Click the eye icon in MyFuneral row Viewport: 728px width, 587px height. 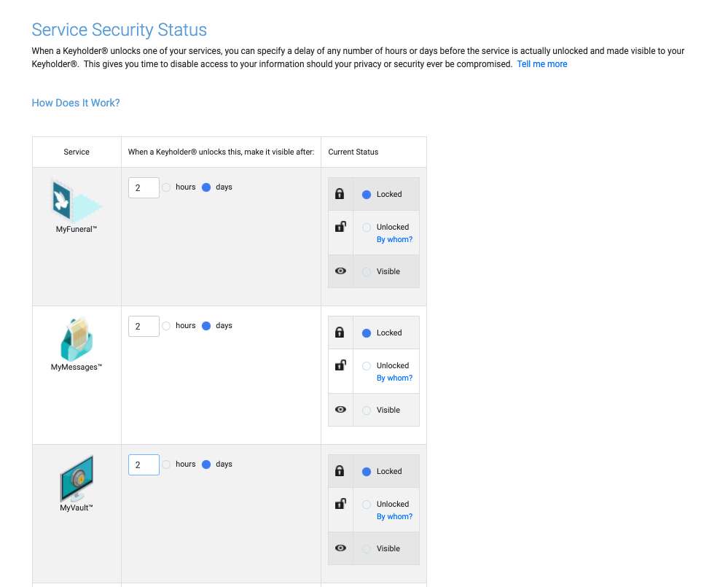340,271
